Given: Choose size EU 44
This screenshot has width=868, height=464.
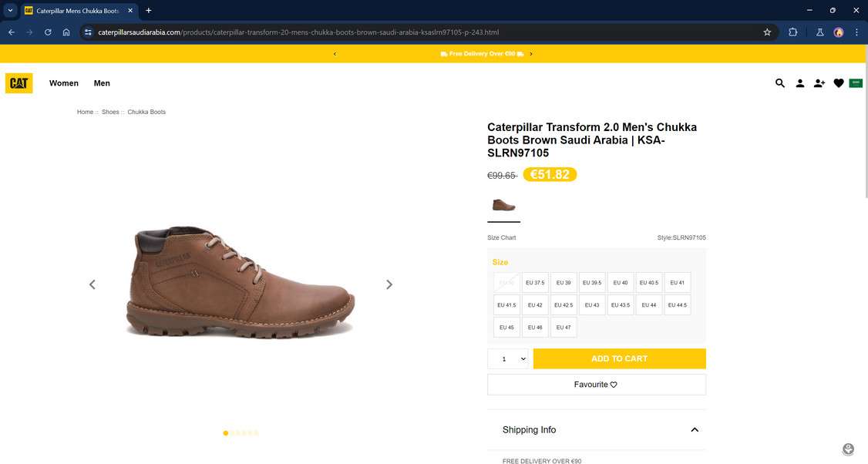Looking at the screenshot, I should (x=649, y=305).
